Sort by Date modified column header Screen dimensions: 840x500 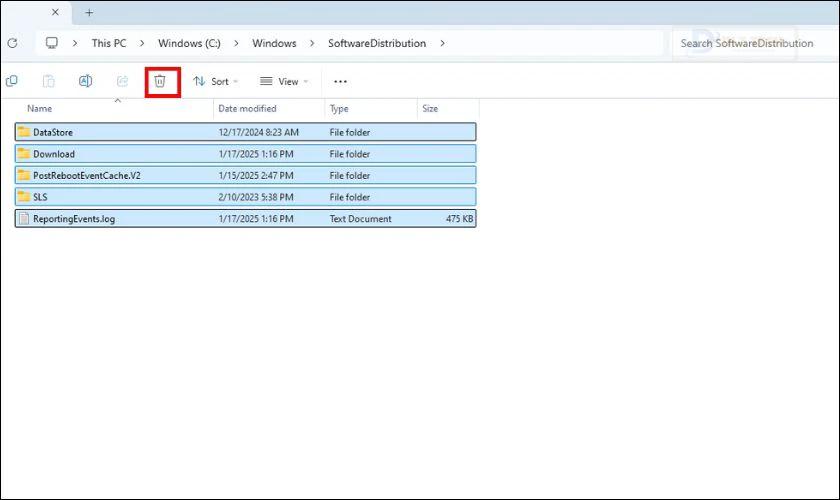pyautogui.click(x=247, y=108)
